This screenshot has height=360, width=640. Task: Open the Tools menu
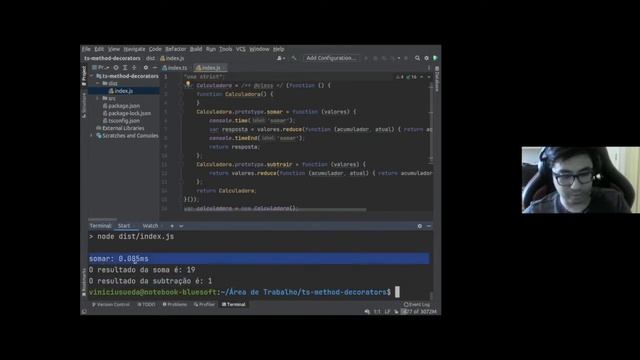pos(226,49)
